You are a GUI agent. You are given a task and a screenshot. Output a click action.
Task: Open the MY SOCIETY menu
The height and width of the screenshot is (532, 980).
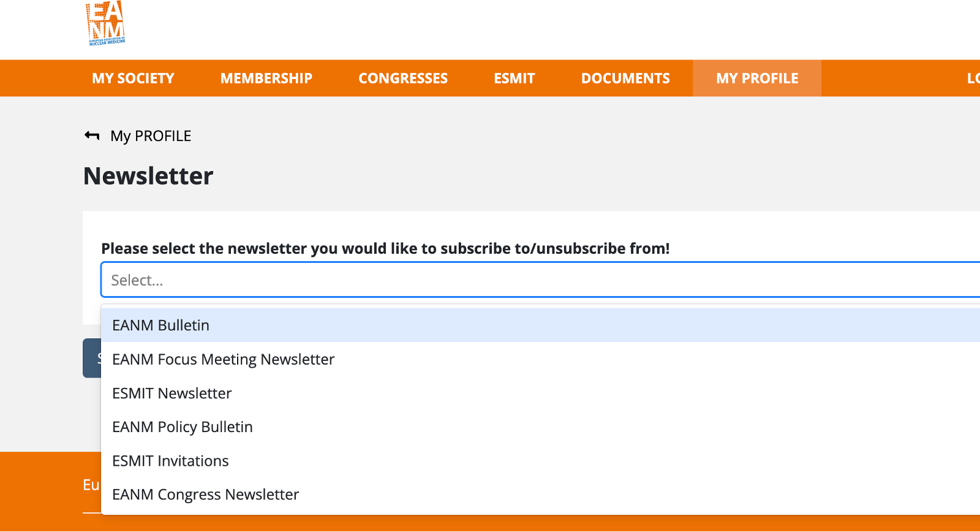tap(133, 78)
